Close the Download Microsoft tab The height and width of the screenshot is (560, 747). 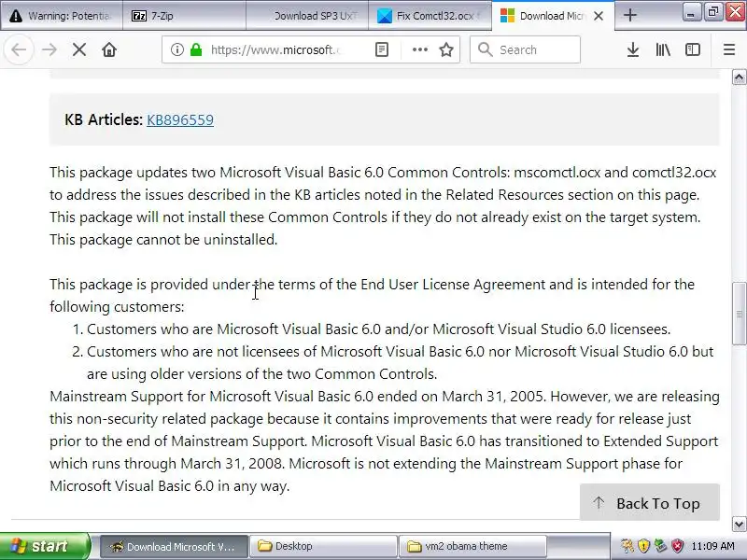(x=599, y=16)
